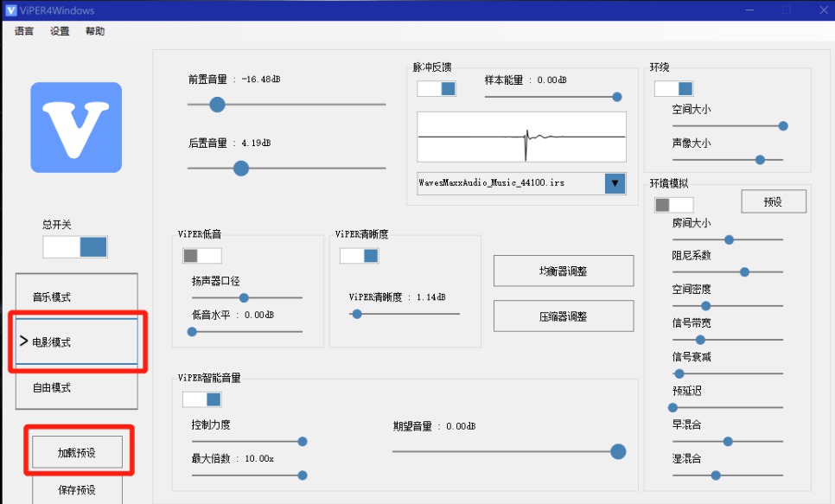
Task: Toggle the ViPER智能音量 switch
Action: pos(201,399)
